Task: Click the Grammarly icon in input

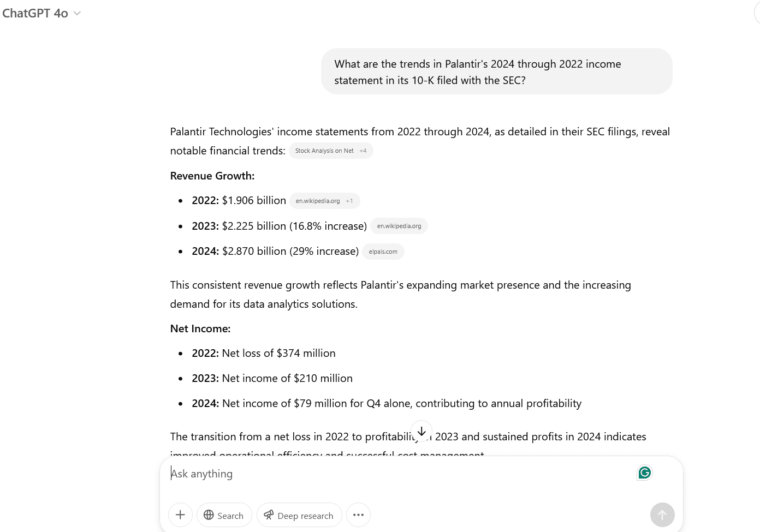Action: [x=644, y=473]
